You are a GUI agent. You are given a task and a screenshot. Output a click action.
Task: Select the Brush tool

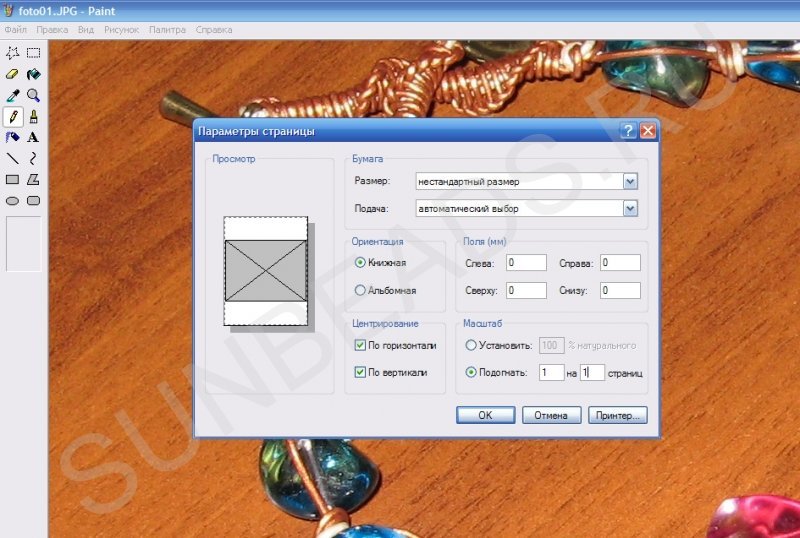point(34,117)
